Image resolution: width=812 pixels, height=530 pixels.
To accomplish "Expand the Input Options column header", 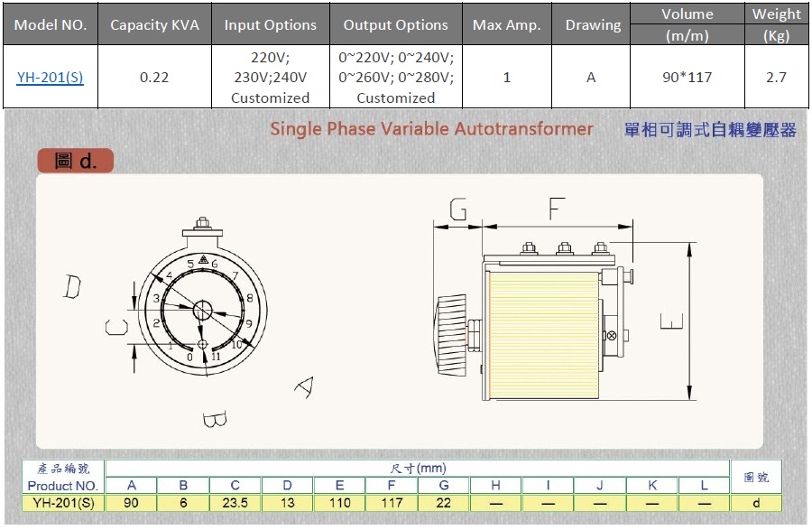I will pos(270,24).
